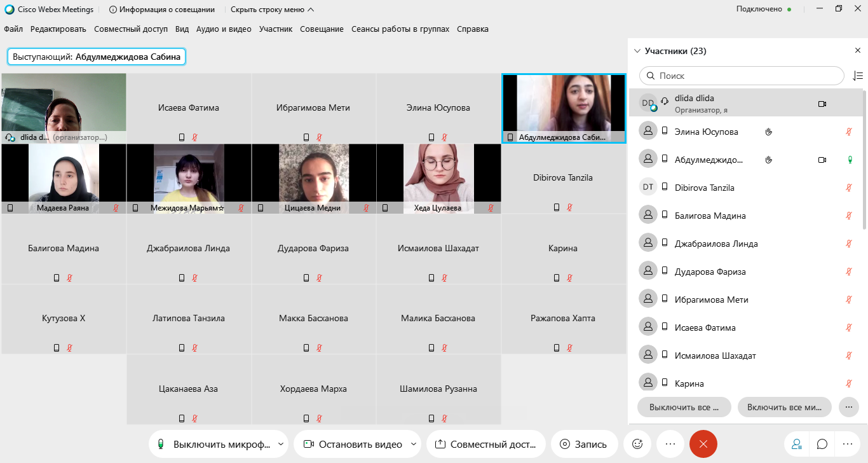Start recording with the Запись button
The height and width of the screenshot is (463, 868).
pyautogui.click(x=584, y=445)
